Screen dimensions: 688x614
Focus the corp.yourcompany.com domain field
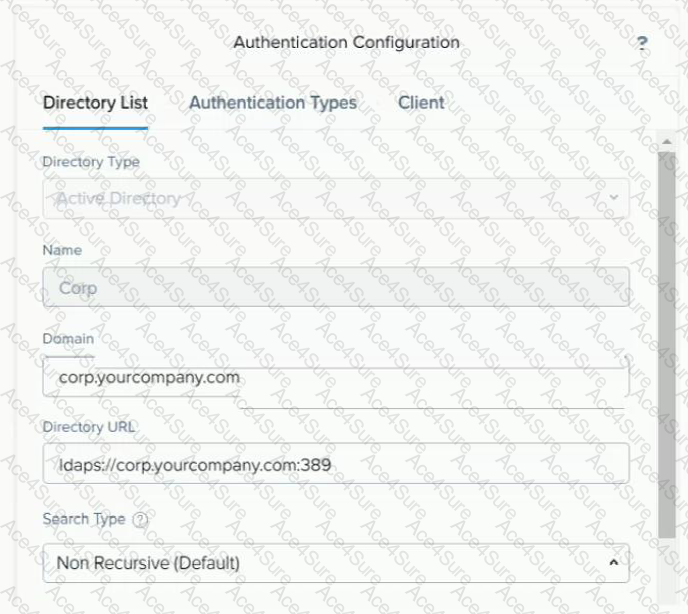pyautogui.click(x=336, y=379)
